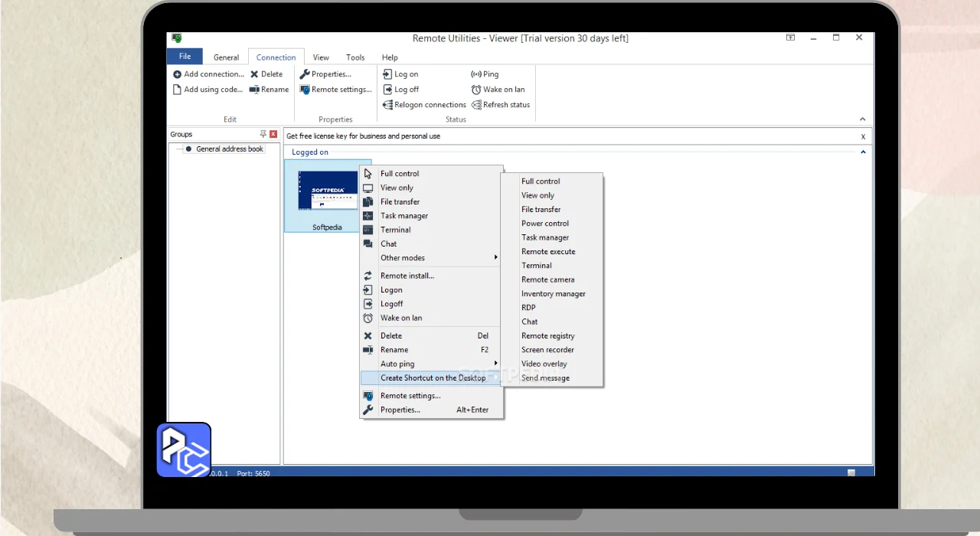Dismiss the free license key banner
Image resolution: width=980 pixels, height=536 pixels.
point(863,136)
